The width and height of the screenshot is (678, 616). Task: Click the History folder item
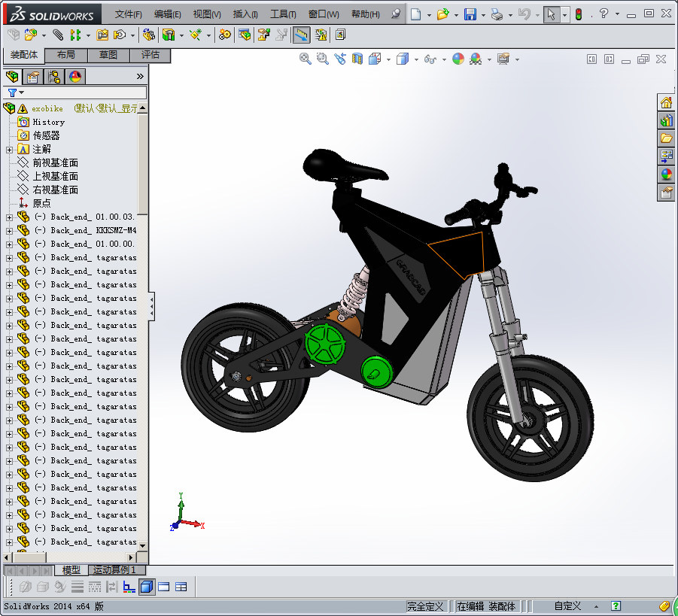pos(48,123)
